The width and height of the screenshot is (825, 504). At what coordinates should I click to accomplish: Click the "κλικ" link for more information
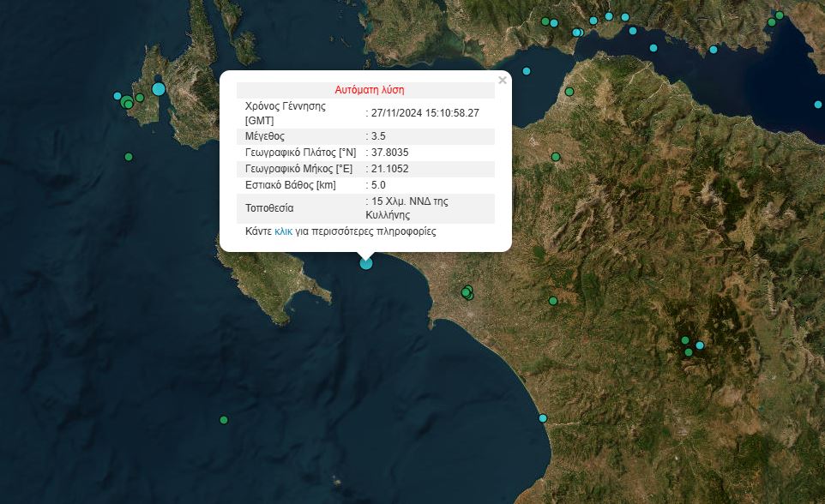pos(283,231)
